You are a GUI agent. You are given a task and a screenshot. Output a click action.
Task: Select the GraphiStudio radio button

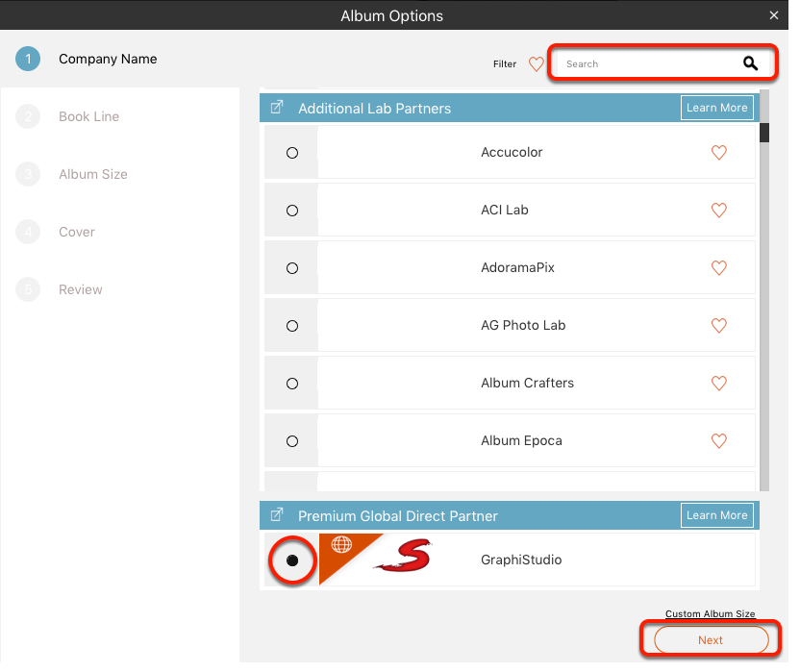(x=292, y=560)
